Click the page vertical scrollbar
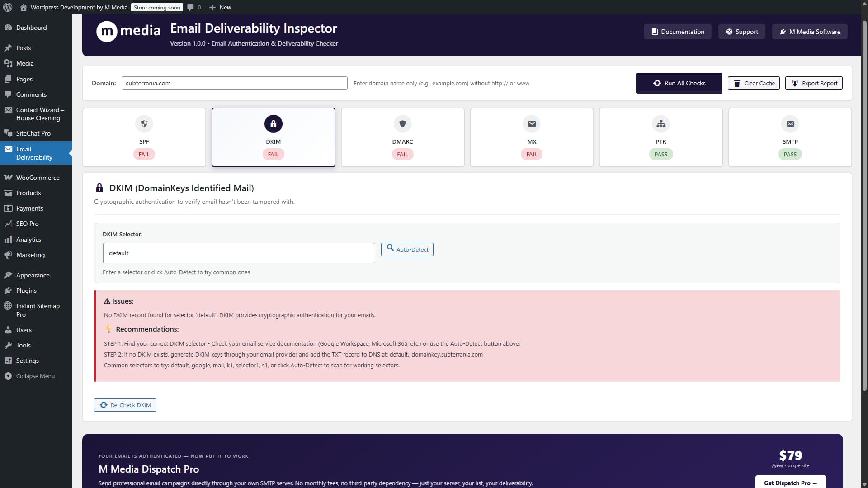This screenshot has height=488, width=868. point(864,203)
